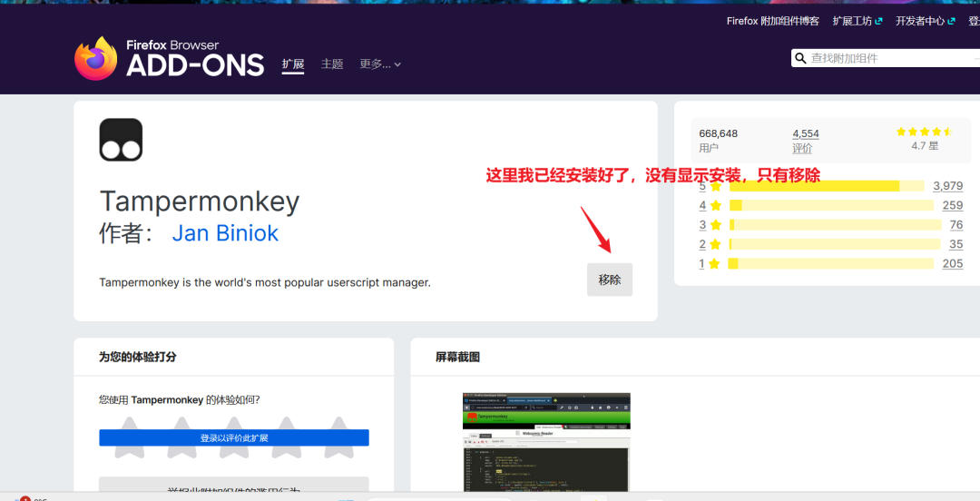Click the five-star rating progress bar
The width and height of the screenshot is (980, 501).
[x=827, y=186]
